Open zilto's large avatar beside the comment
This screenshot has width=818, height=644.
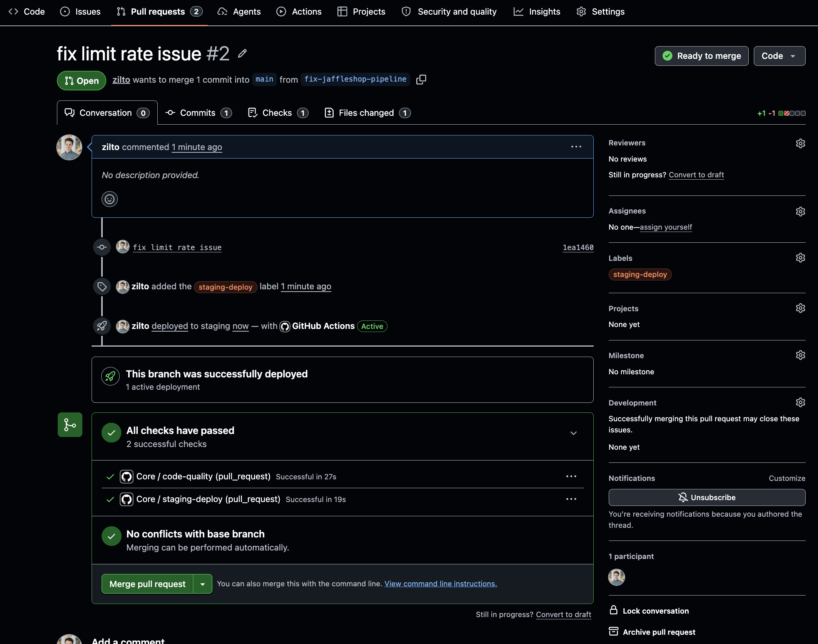[x=69, y=147]
